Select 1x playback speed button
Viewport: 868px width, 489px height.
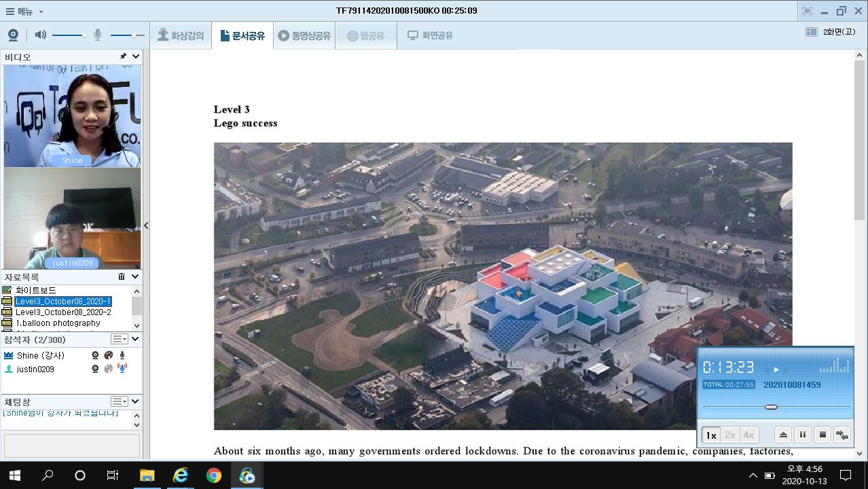[711, 435]
